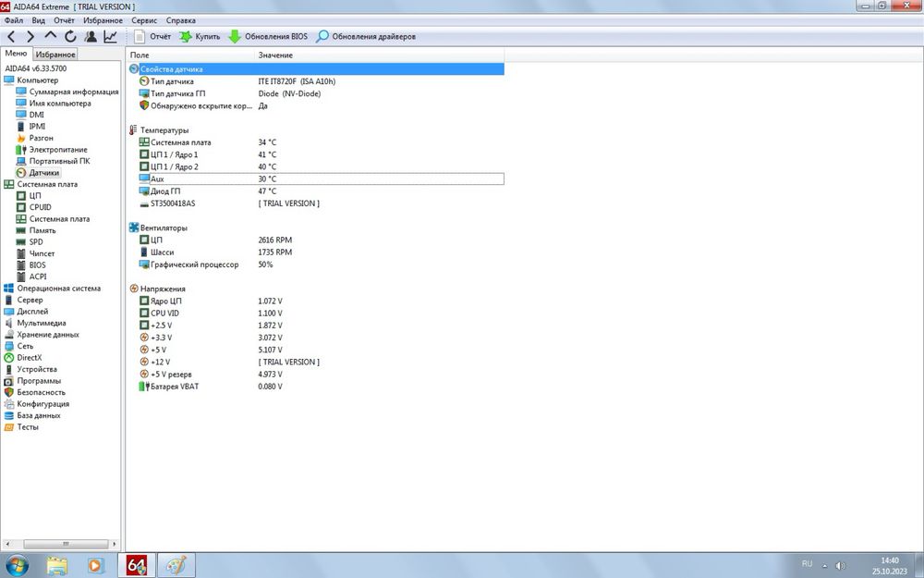The height and width of the screenshot is (578, 924).
Task: Switch to the Избранное sidebar tab
Action: (x=55, y=55)
